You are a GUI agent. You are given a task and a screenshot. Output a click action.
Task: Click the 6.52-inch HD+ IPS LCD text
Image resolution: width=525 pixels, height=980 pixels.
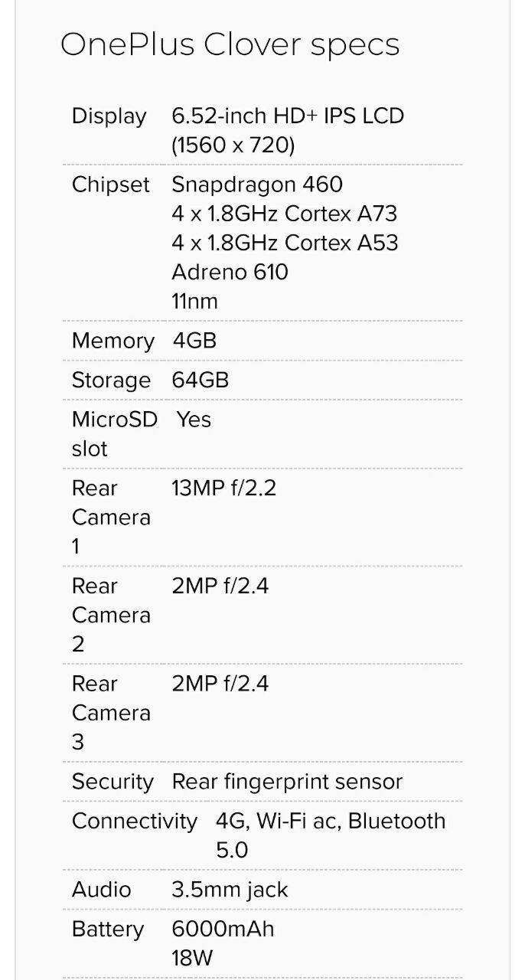[288, 116]
